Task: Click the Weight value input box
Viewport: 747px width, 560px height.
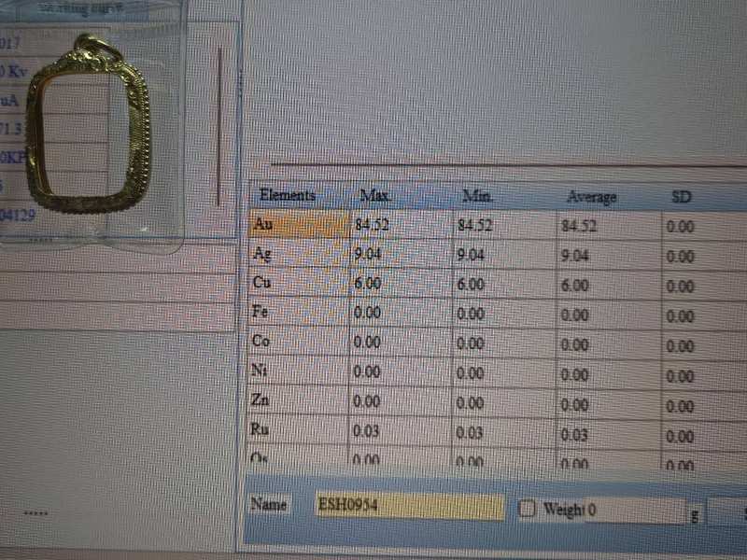Action: pos(635,511)
